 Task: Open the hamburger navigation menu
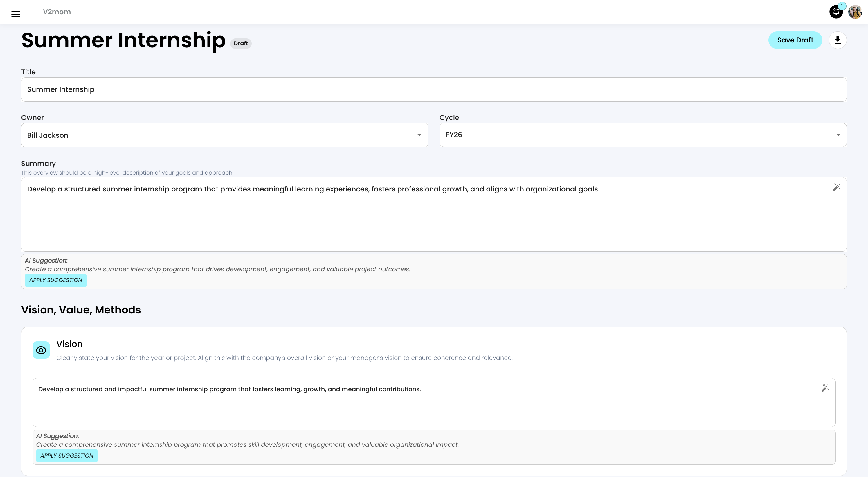[15, 14]
